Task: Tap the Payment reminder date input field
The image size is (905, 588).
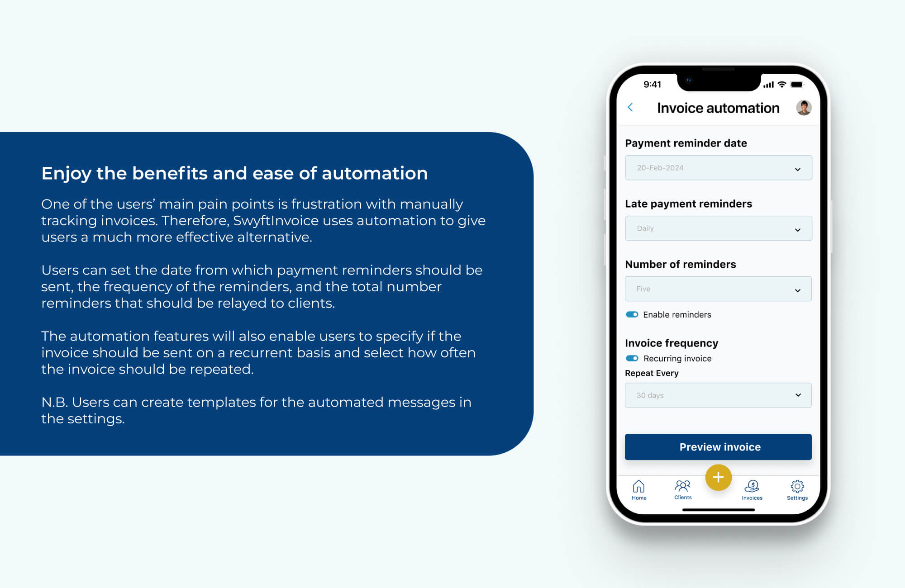Action: point(716,167)
